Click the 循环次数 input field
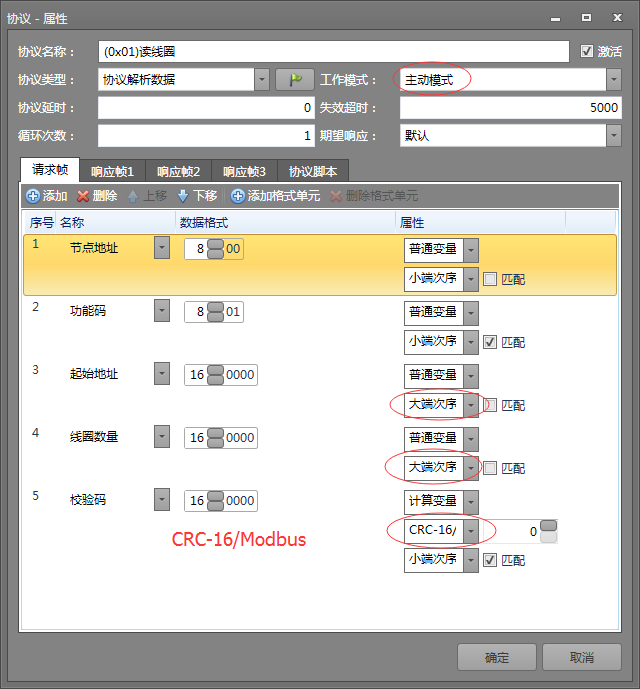640x689 pixels. pyautogui.click(x=206, y=135)
